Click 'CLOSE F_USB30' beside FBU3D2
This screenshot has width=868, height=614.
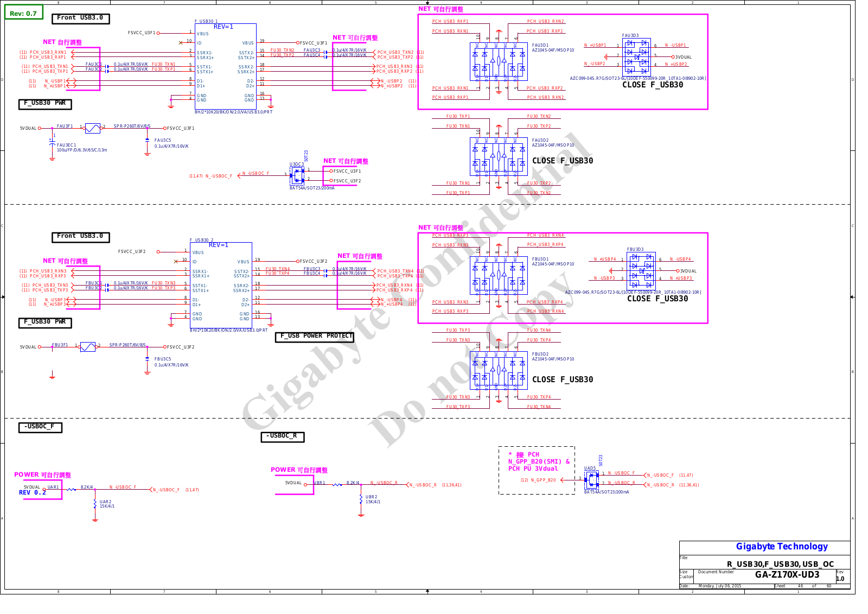563,379
